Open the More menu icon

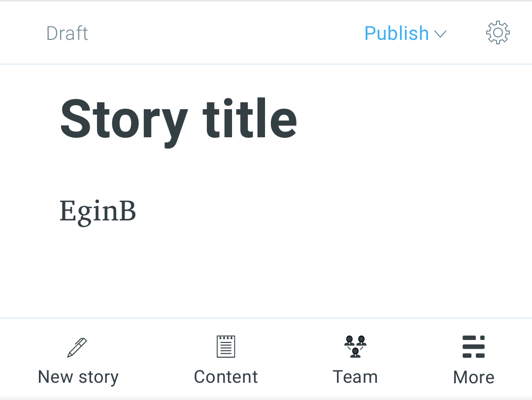[x=473, y=346]
